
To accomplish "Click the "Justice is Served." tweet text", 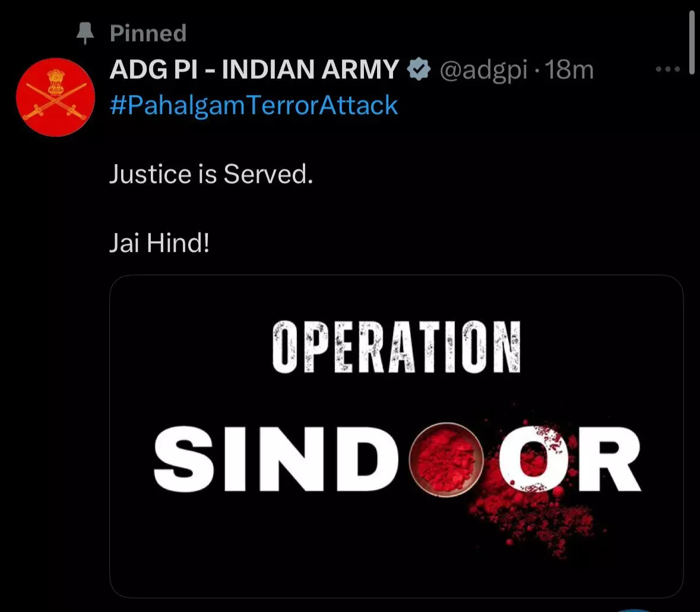I will click(x=211, y=173).
